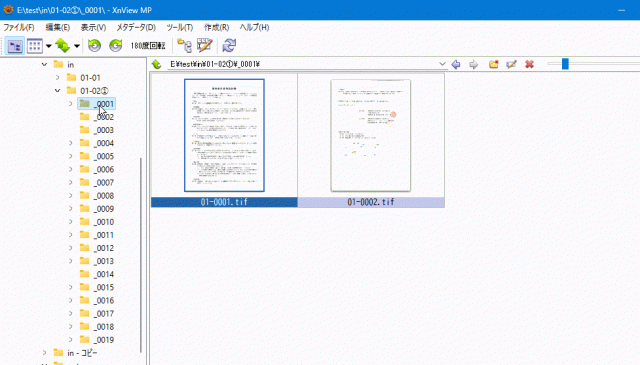640x365 pixels.
Task: Create new folder with folder star icon
Action: point(493,65)
